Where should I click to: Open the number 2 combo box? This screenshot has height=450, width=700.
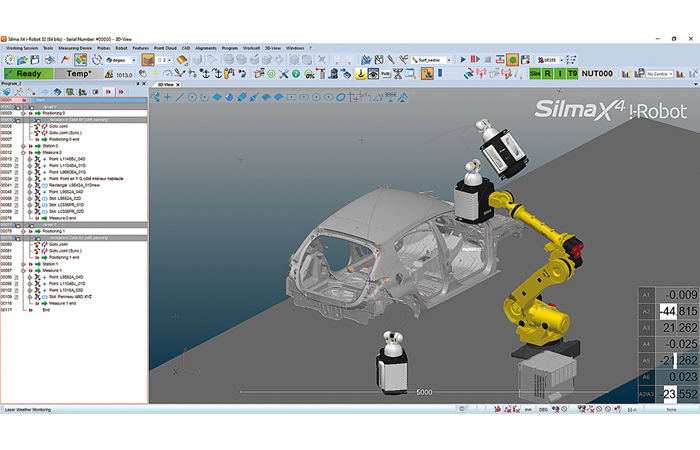coord(164,60)
